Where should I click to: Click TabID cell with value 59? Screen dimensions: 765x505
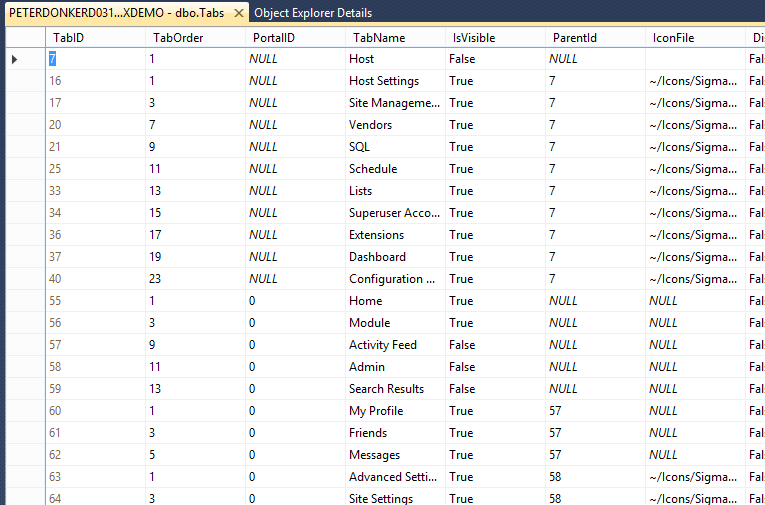96,389
